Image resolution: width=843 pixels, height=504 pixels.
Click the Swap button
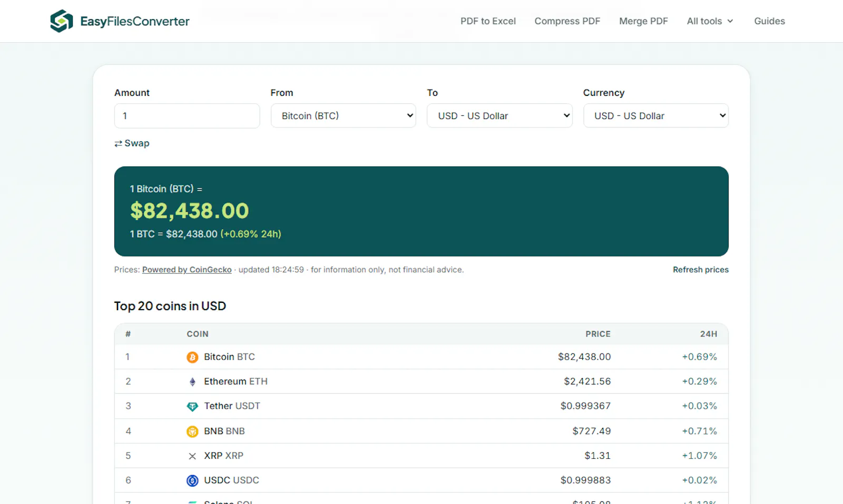132,143
